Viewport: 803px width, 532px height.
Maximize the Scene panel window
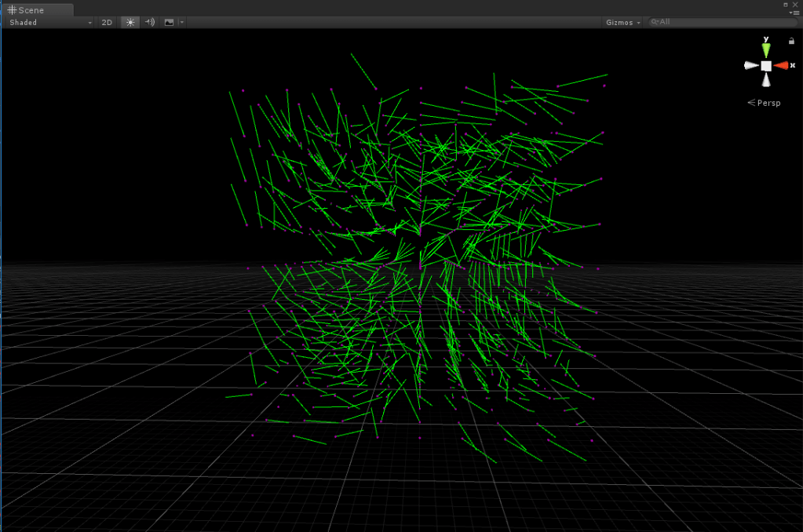pyautogui.click(x=786, y=5)
